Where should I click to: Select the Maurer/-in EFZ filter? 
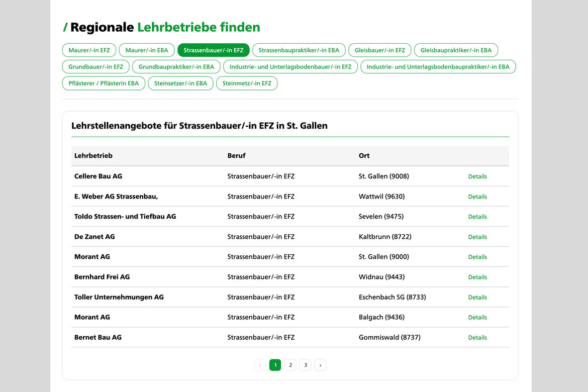pyautogui.click(x=89, y=50)
